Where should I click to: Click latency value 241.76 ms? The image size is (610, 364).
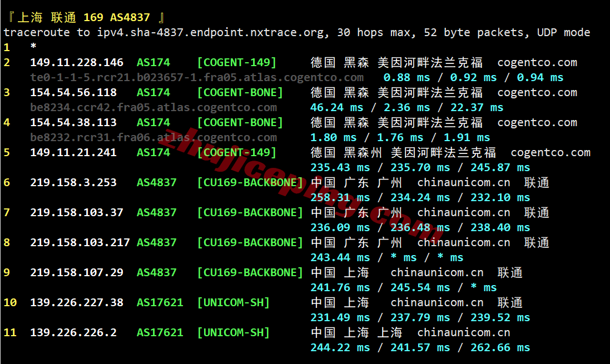340,287
